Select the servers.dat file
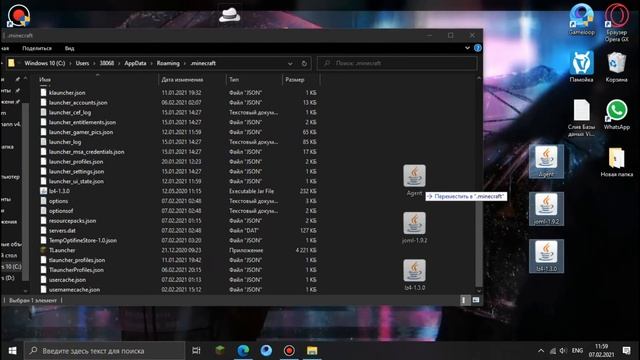The image size is (640, 360). click(178, 230)
